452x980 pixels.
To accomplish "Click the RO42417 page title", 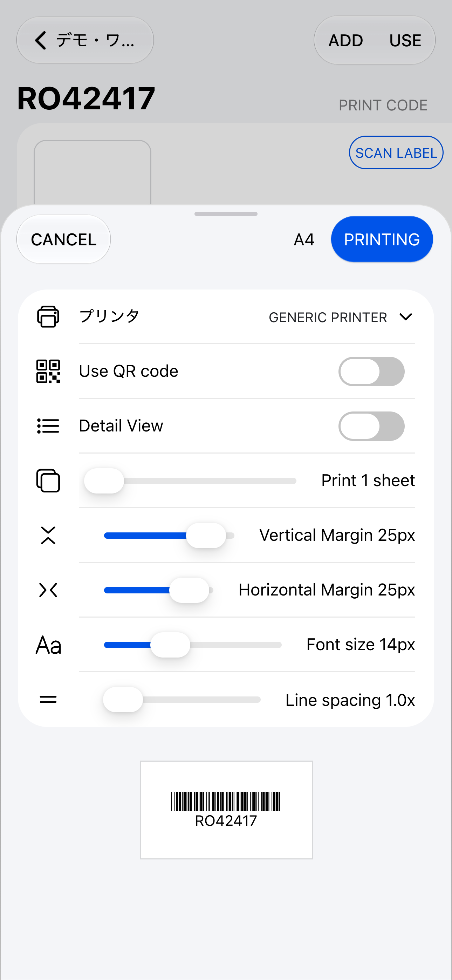I will [86, 98].
